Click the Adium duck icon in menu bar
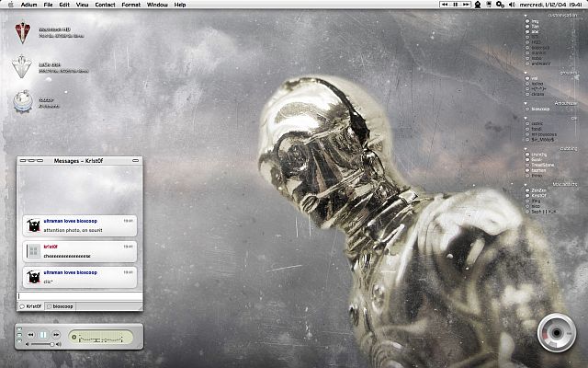Image resolution: width=588 pixels, height=368 pixels. pos(478,5)
